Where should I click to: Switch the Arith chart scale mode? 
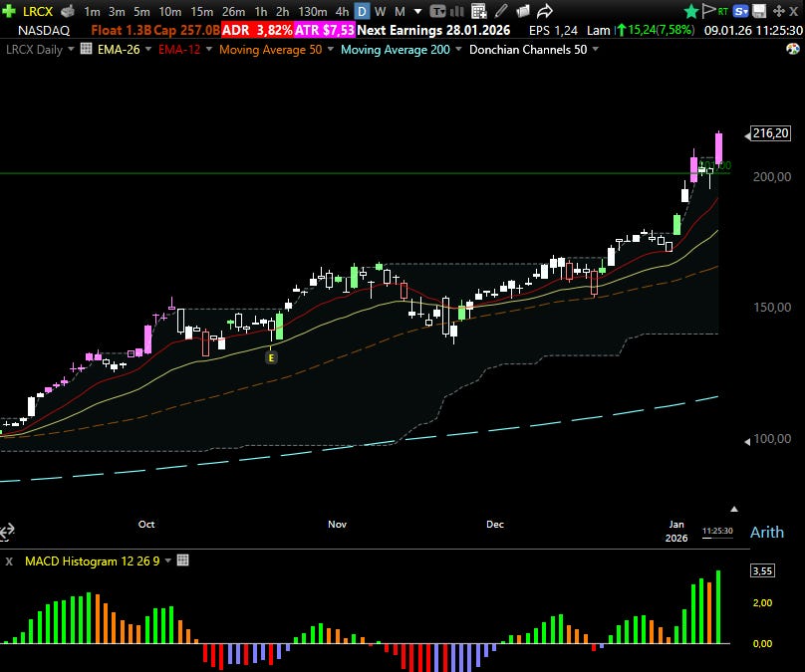click(767, 532)
